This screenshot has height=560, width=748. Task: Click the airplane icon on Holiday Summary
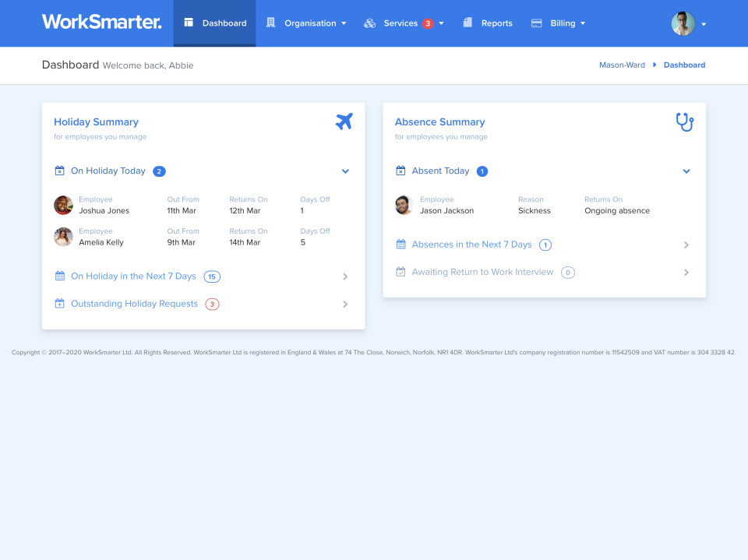[x=344, y=122]
